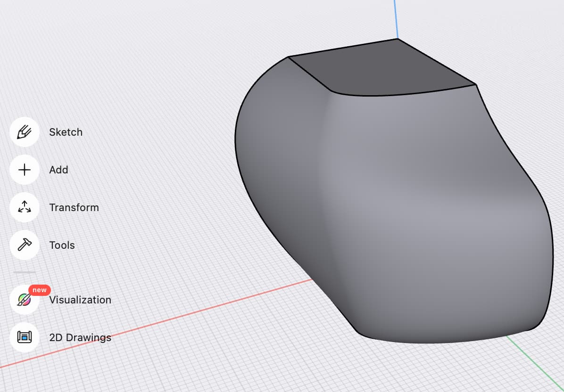The height and width of the screenshot is (392, 564).
Task: Open the Add menu plus icon
Action: 25,170
